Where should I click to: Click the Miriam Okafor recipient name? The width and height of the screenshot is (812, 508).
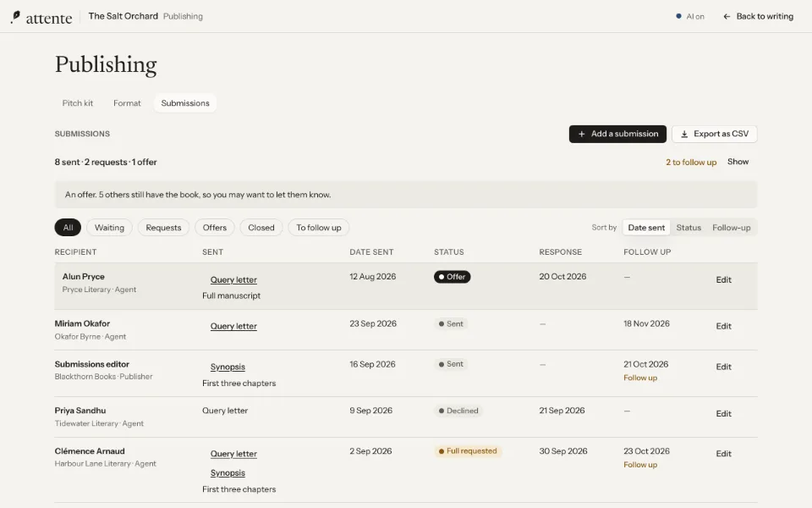(82, 323)
